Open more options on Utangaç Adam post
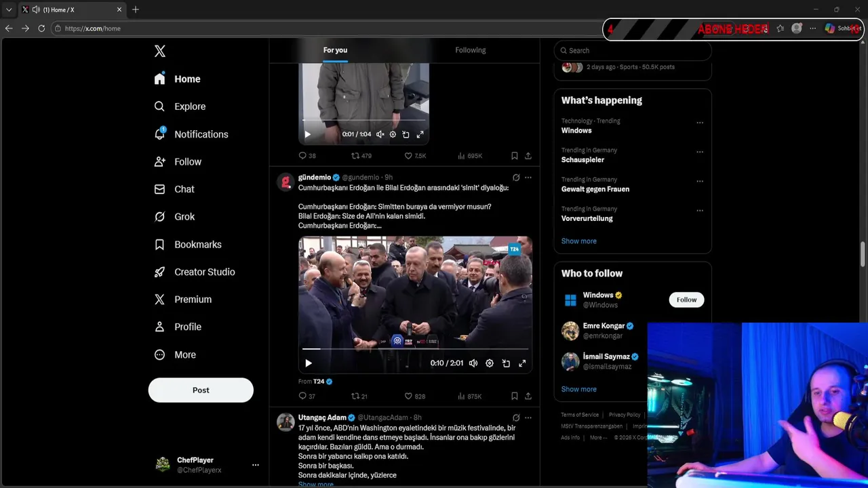868x488 pixels. tap(528, 418)
